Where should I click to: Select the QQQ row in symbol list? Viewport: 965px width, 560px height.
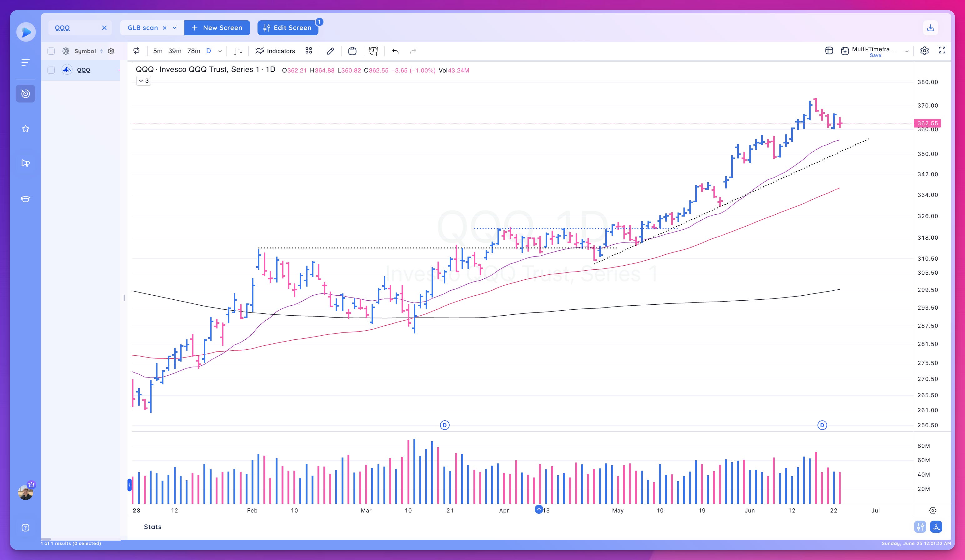pyautogui.click(x=80, y=70)
